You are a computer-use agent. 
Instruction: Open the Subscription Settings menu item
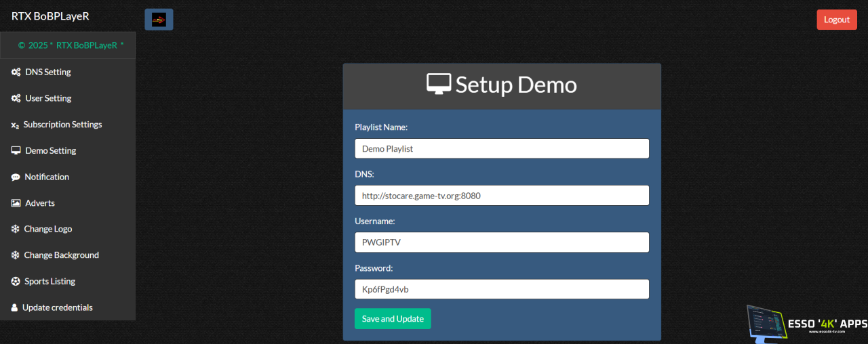point(62,125)
